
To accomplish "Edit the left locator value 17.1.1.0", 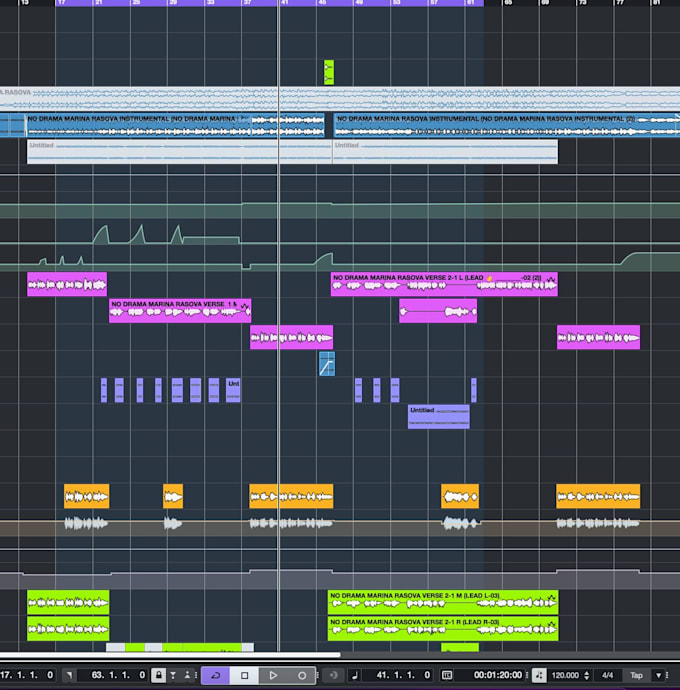I will [x=27, y=675].
